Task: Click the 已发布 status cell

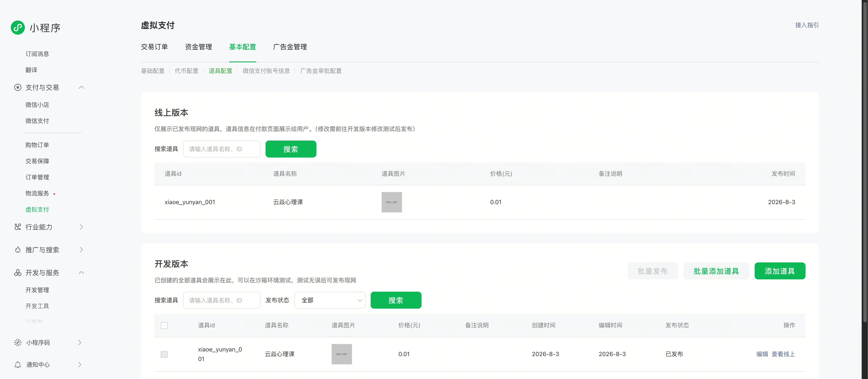Action: pos(674,354)
